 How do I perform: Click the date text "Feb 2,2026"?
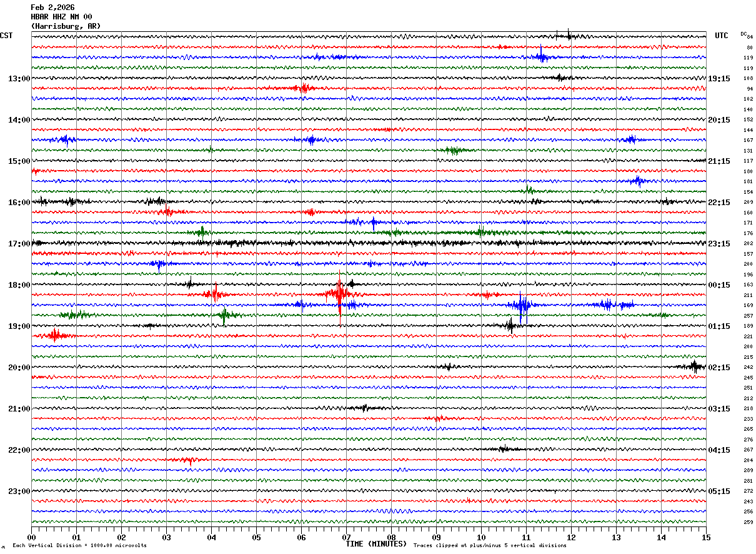click(52, 8)
